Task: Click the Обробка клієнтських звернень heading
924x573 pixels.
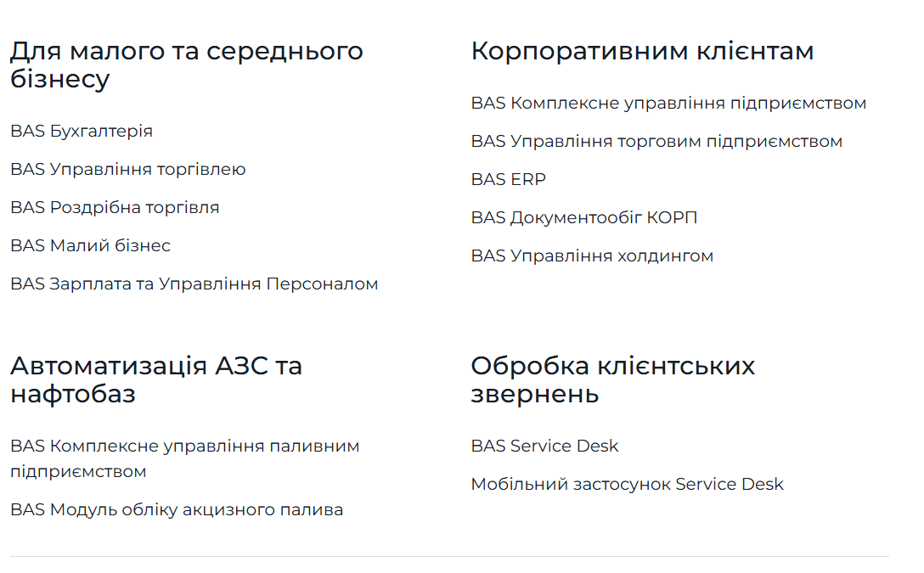Action: pyautogui.click(x=613, y=379)
